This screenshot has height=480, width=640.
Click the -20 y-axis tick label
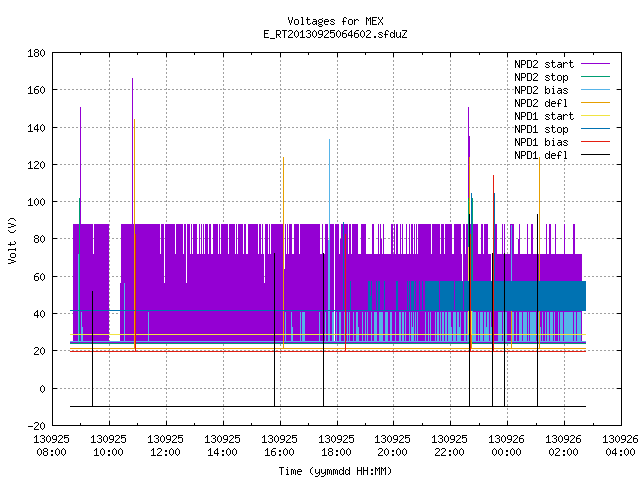coord(36,426)
